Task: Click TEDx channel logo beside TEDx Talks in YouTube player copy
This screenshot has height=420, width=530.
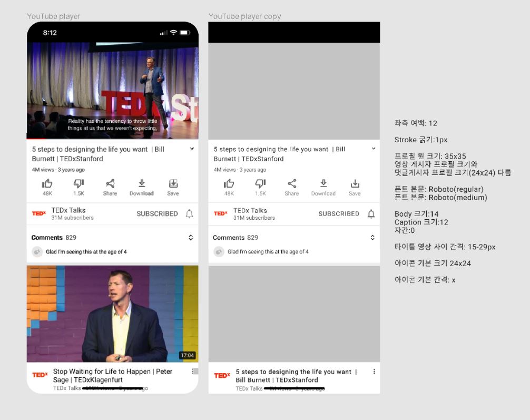Action: 221,213
